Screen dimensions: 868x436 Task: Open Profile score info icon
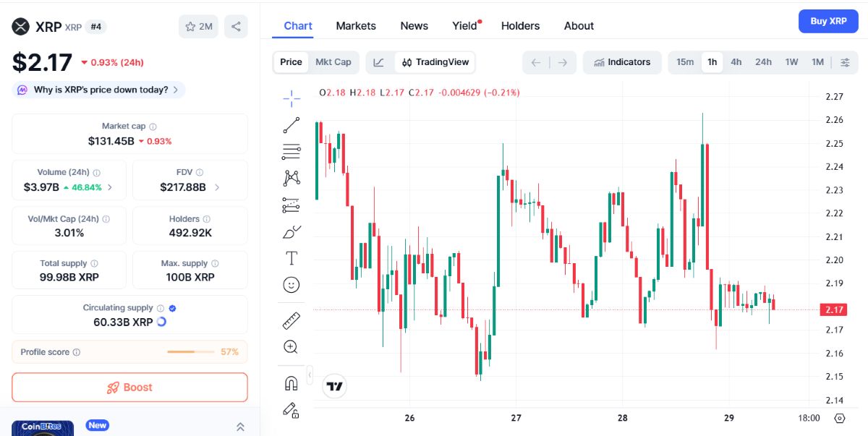pos(77,353)
